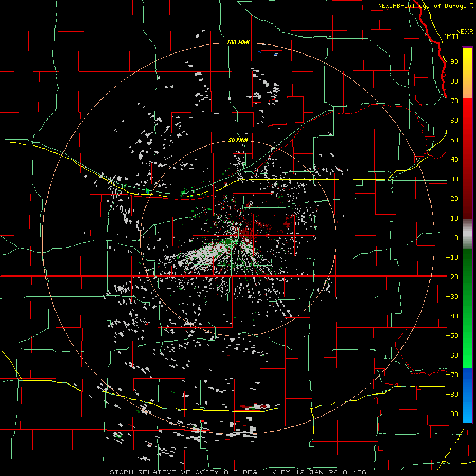Click the 50 NMI range ring label
476x476 pixels.
point(238,140)
